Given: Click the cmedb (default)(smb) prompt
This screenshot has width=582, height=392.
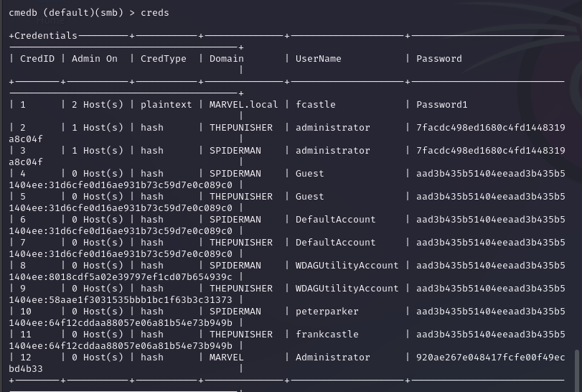Looking at the screenshot, I should click(x=72, y=13).
